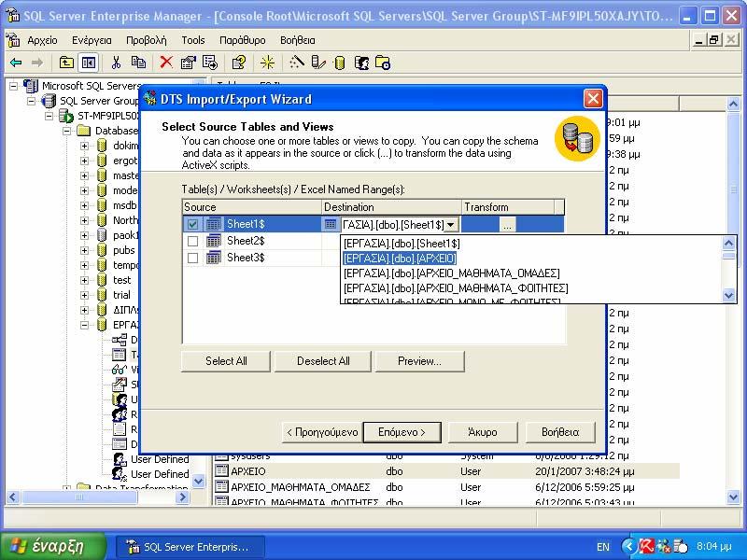Select the Tables node icon under ΕΡΓΑ database
747x560 pixels.
[120, 355]
